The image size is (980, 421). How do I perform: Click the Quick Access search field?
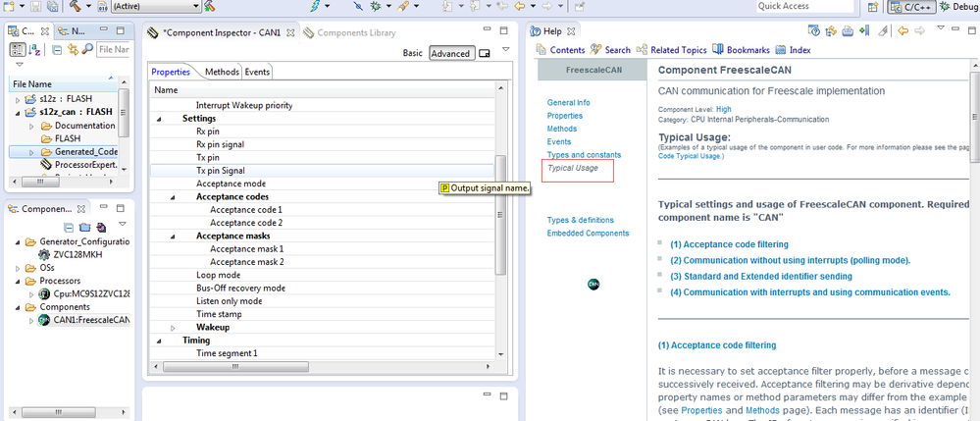(x=804, y=6)
